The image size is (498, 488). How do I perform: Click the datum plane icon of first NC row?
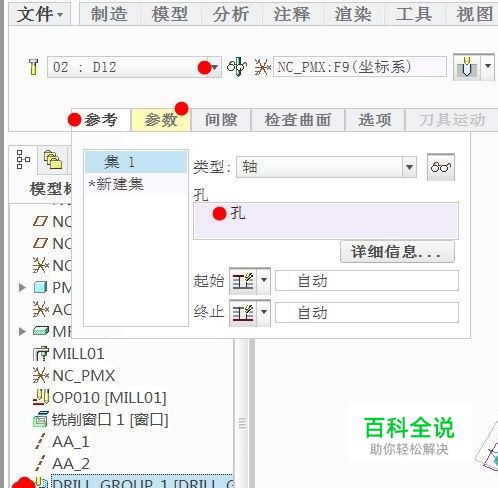[41, 221]
